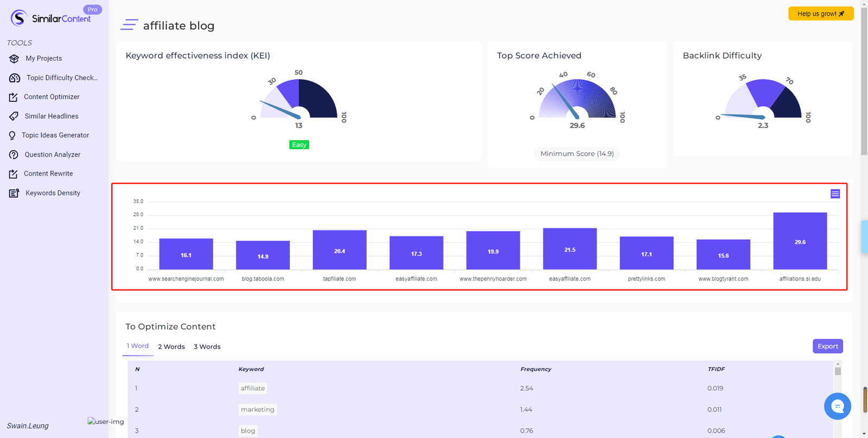The width and height of the screenshot is (868, 438).
Task: Click the 'affiliate blog' page title
Action: (x=178, y=25)
